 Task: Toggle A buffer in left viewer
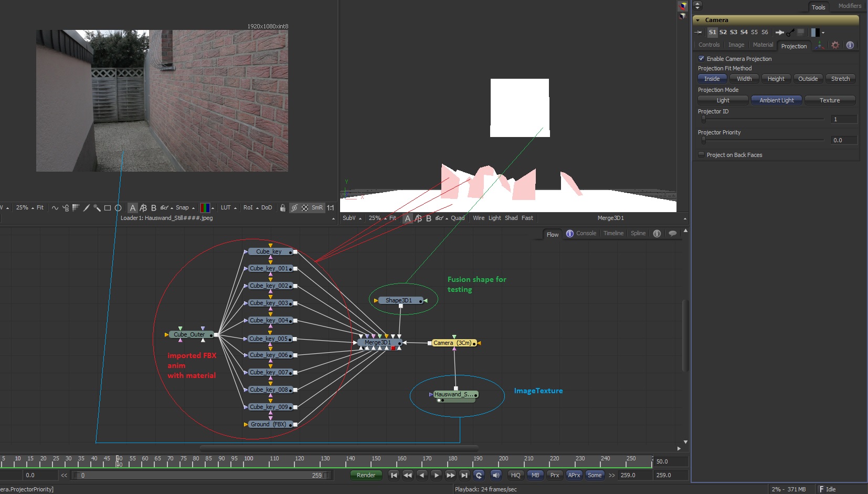click(133, 208)
